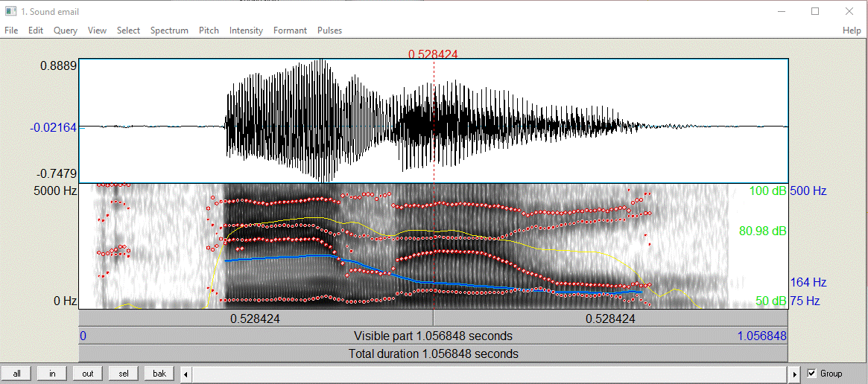
Task: Click the '100 dB' intensity label
Action: (767, 191)
